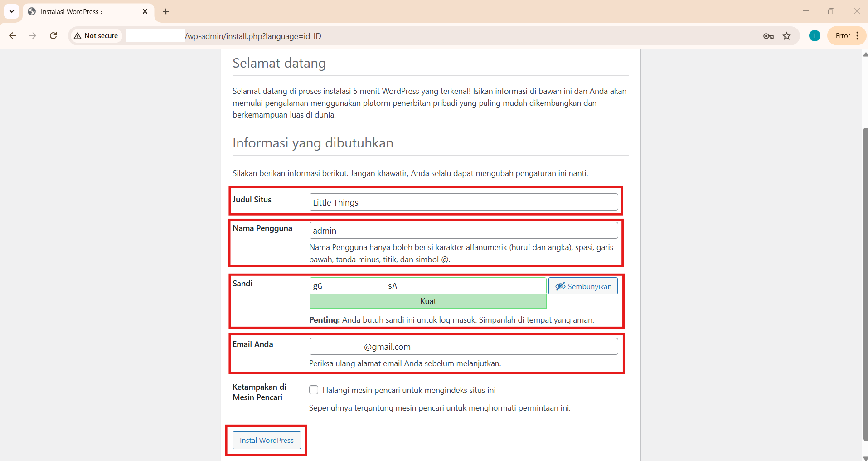Toggle password visibility with Sembunyikan
This screenshot has width=868, height=461.
pos(583,286)
